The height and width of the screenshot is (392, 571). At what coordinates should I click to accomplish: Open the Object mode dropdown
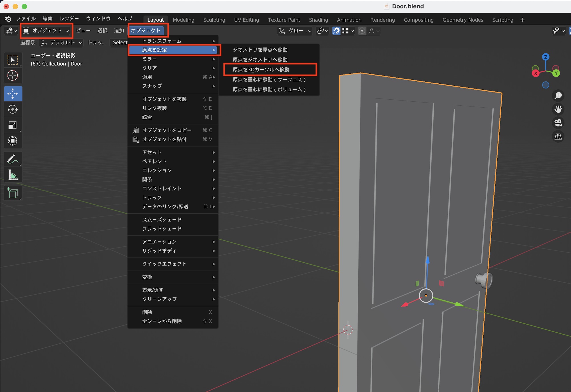click(46, 31)
